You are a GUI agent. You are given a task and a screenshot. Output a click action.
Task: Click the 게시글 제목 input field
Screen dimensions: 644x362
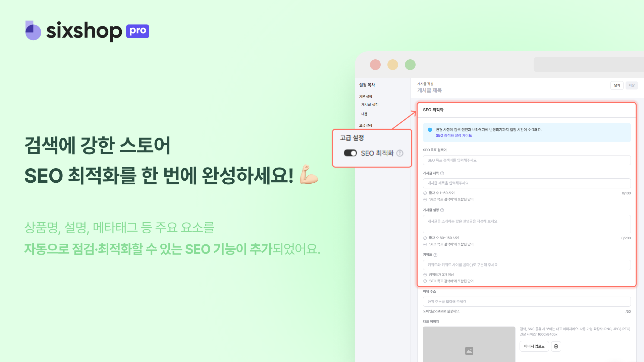pyautogui.click(x=527, y=183)
